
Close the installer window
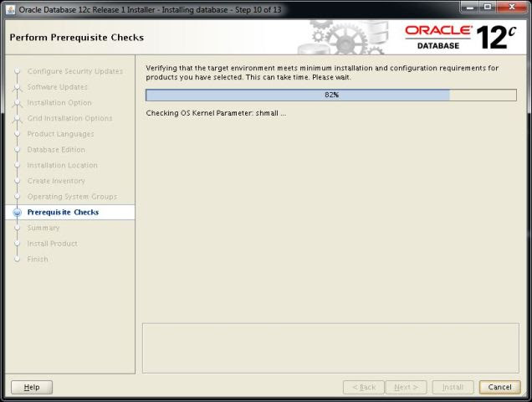click(x=512, y=8)
